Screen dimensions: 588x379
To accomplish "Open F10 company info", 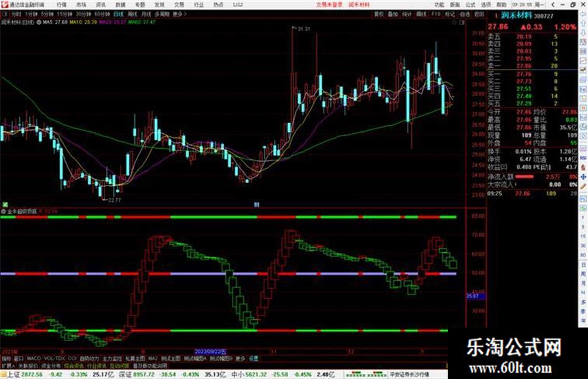I will pos(436,14).
